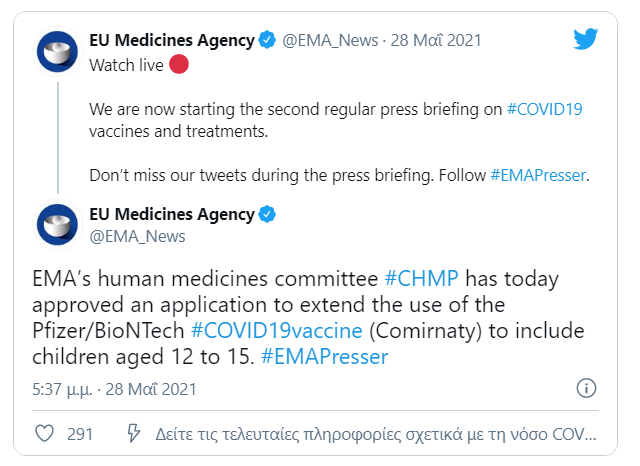
Task: Open the tweet info circle icon
Action: pos(586,388)
